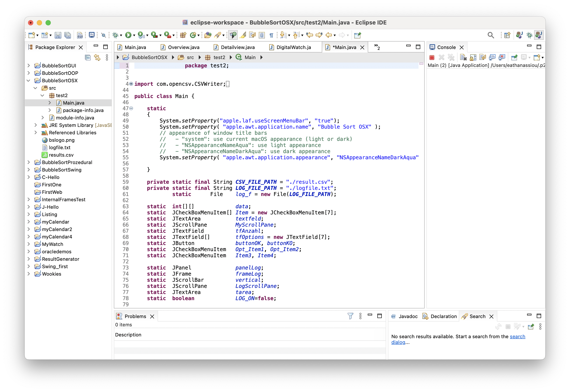Collapse All in Package Explorer
This screenshot has height=392, width=570.
tap(88, 58)
